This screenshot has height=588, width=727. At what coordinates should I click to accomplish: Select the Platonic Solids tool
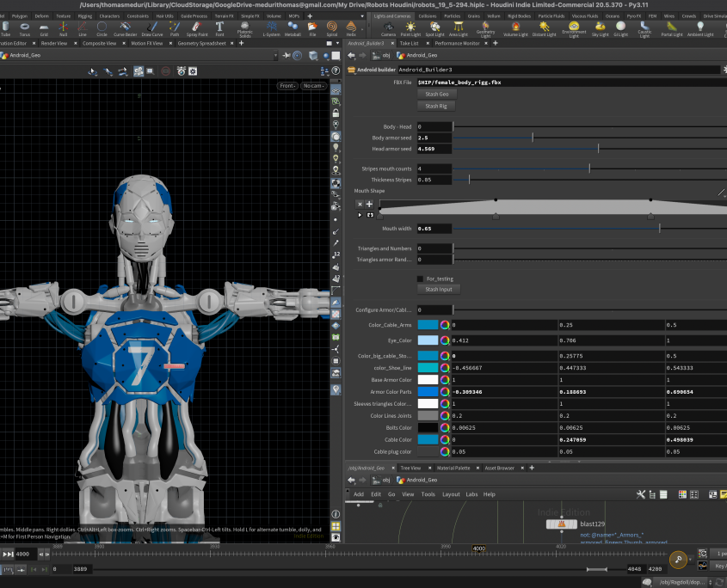point(244,28)
